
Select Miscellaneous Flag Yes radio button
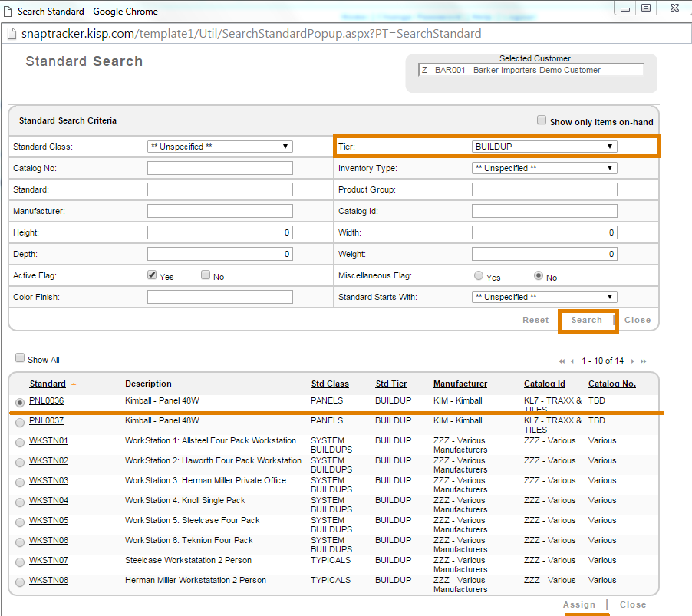click(479, 276)
